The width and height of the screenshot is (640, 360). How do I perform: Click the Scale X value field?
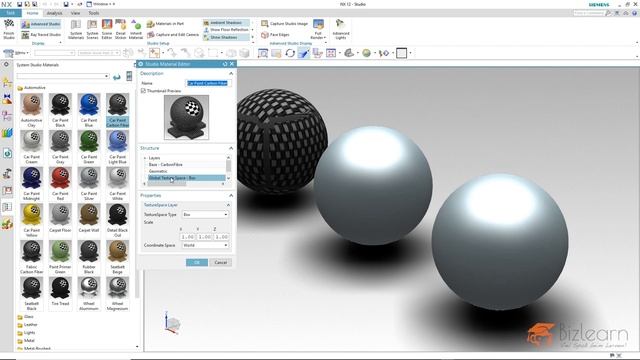[188, 237]
